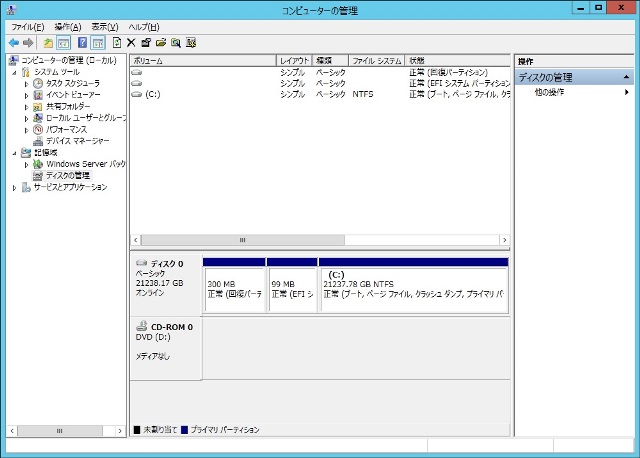The image size is (640, 458).
Task: Click the open folder toolbar icon
Action: point(160,43)
